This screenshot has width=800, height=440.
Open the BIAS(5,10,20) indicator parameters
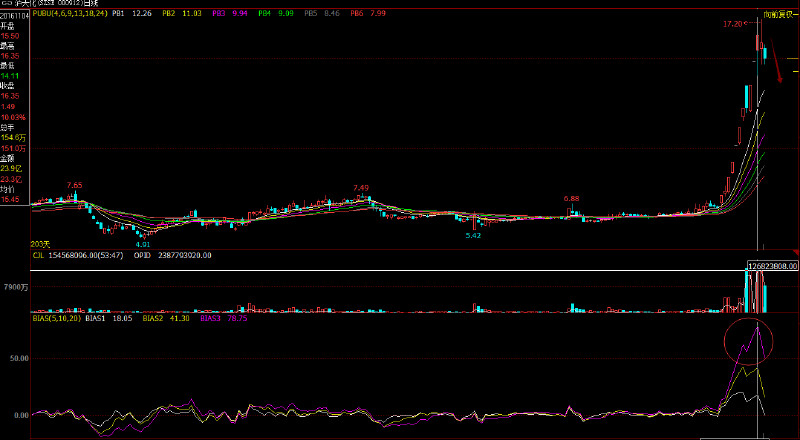55,318
